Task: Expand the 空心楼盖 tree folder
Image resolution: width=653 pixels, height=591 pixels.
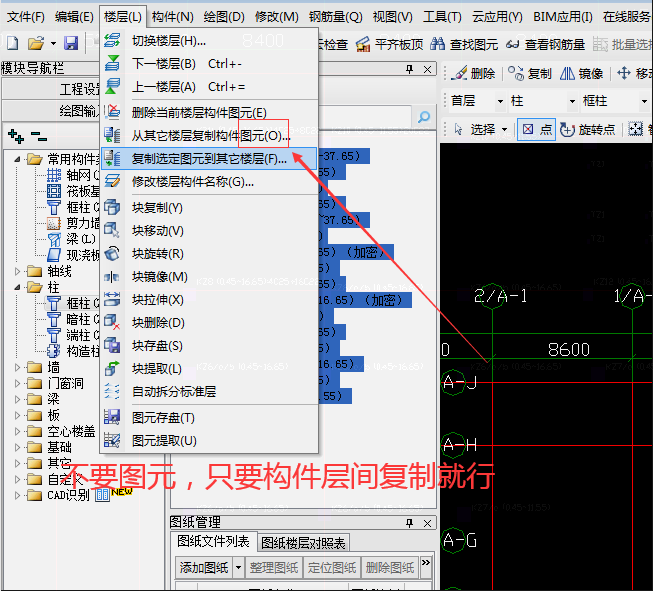Action: pos(17,431)
